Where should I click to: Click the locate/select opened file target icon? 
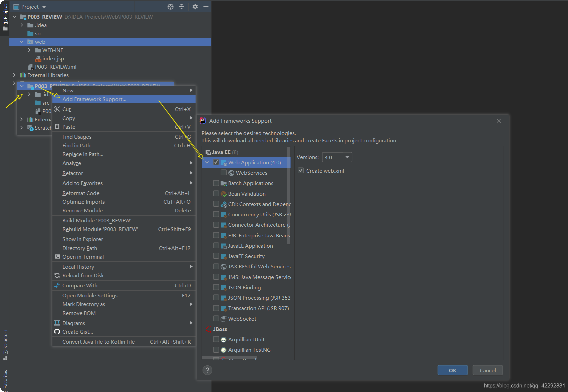[x=171, y=7]
